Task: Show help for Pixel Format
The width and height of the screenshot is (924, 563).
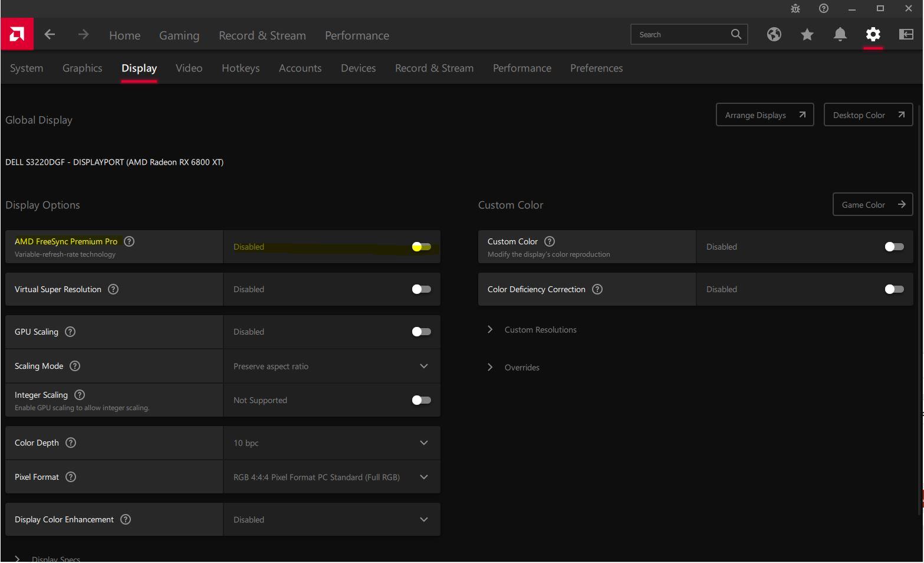Action: 71,477
